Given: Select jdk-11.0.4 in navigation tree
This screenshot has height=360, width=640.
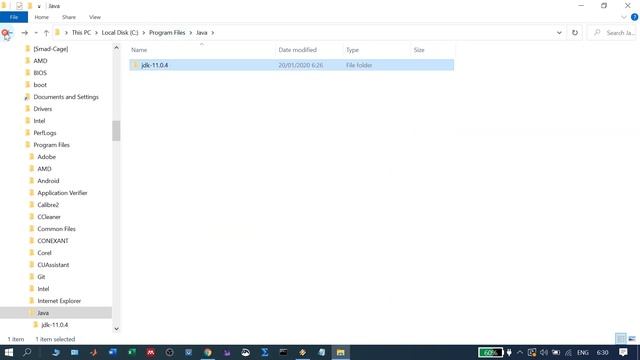Looking at the screenshot, I should tap(54, 325).
